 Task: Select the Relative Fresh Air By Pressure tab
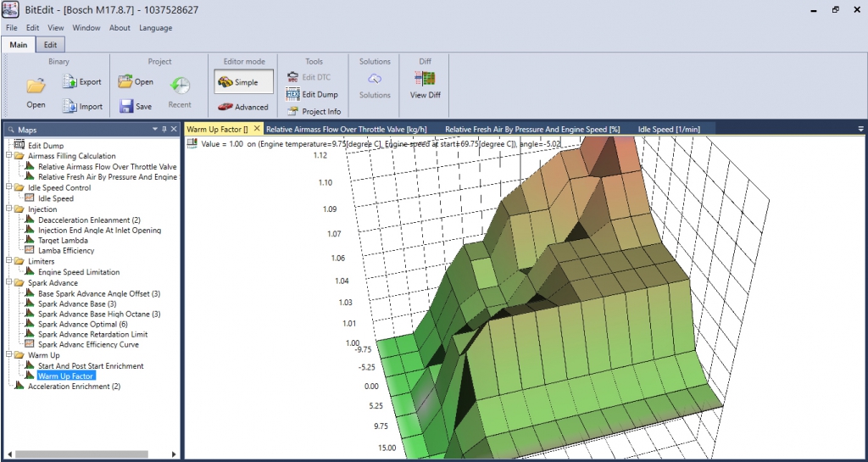click(x=532, y=129)
